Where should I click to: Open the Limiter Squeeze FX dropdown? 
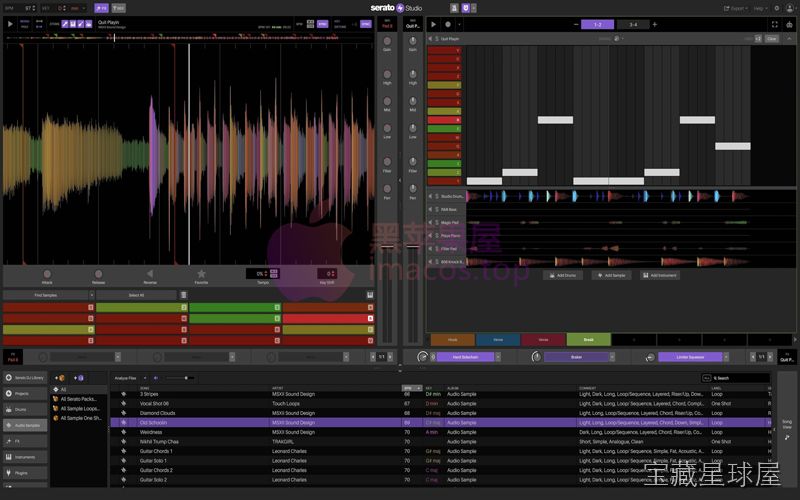(726, 357)
